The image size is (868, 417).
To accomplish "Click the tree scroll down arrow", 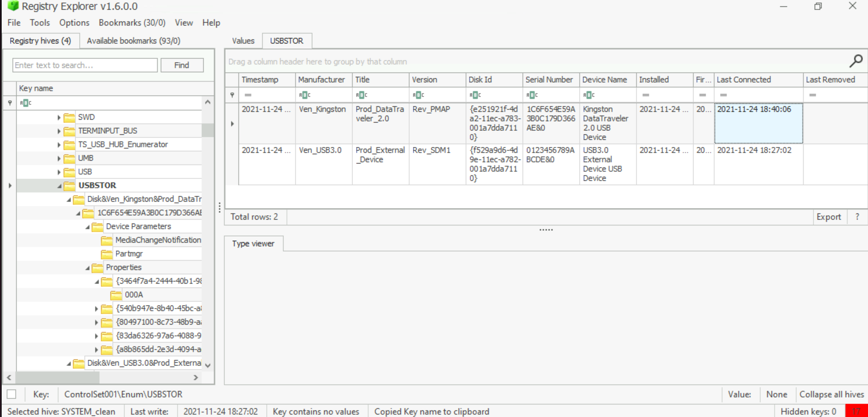I will tap(208, 365).
